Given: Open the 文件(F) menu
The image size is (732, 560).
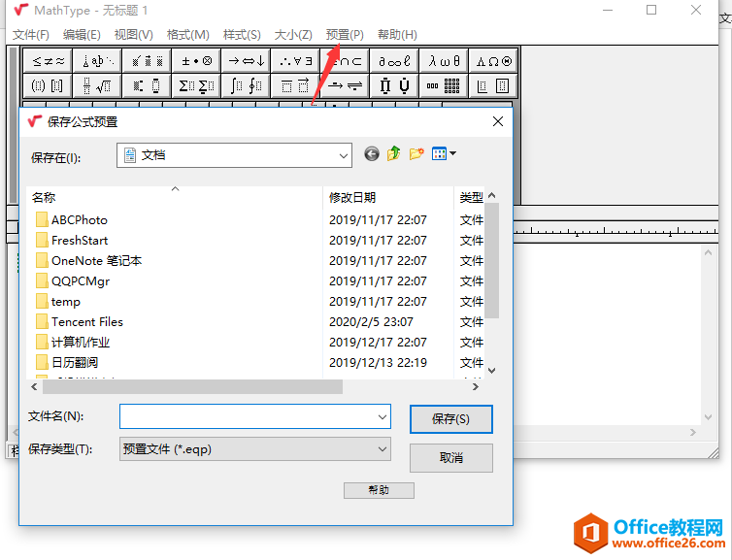Looking at the screenshot, I should (x=31, y=35).
